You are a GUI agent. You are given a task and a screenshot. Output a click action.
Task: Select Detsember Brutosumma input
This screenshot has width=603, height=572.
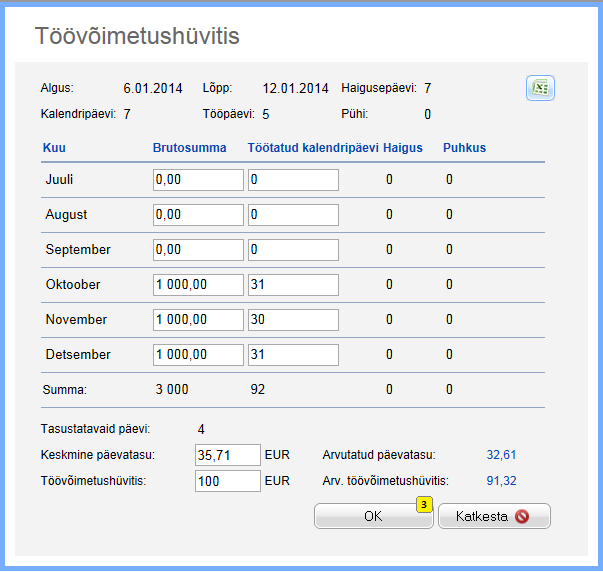tap(198, 355)
